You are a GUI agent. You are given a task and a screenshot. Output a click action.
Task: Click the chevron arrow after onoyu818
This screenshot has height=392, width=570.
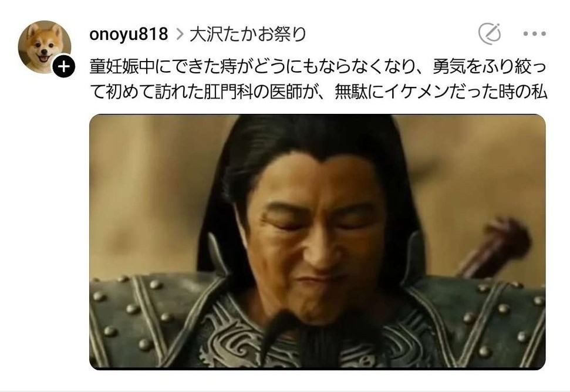click(x=179, y=34)
